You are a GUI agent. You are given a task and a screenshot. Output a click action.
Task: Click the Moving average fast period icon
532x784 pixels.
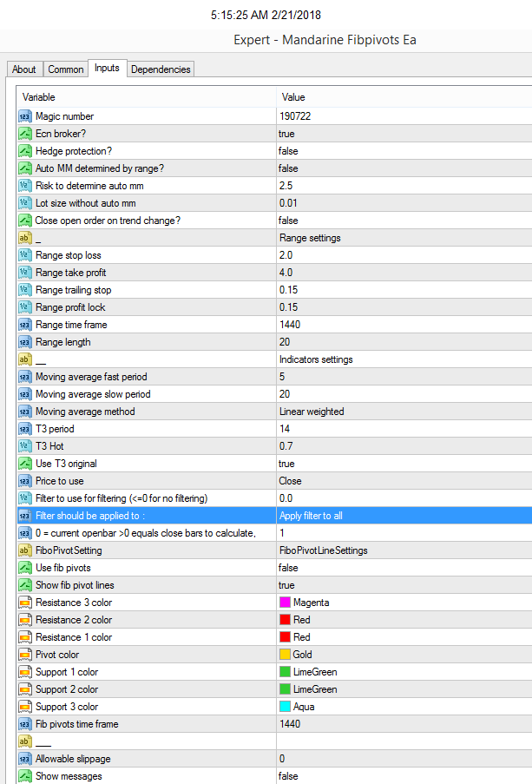[25, 377]
